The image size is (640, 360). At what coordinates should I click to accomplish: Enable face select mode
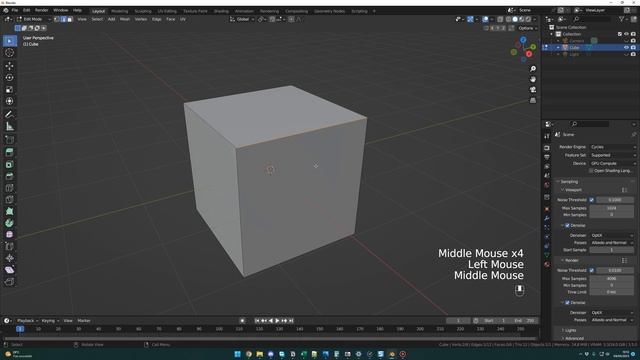(x=70, y=19)
